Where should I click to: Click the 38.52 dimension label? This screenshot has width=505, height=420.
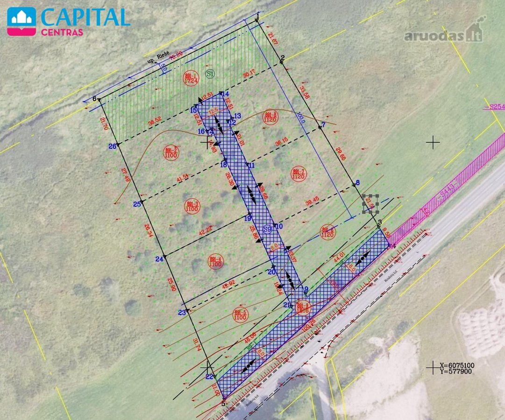[x=155, y=121]
